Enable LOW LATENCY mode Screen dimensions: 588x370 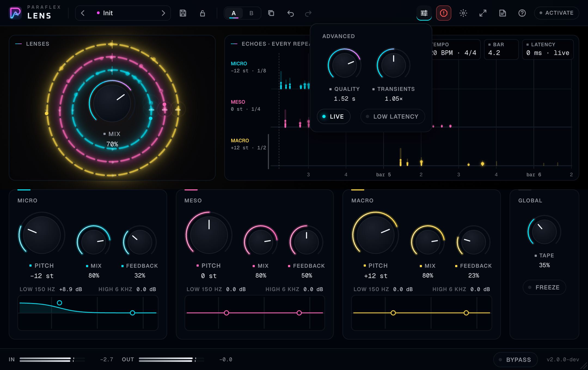point(393,116)
